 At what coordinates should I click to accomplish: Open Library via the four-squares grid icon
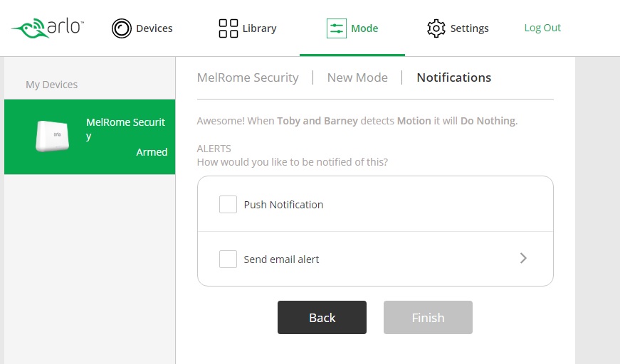tap(228, 28)
